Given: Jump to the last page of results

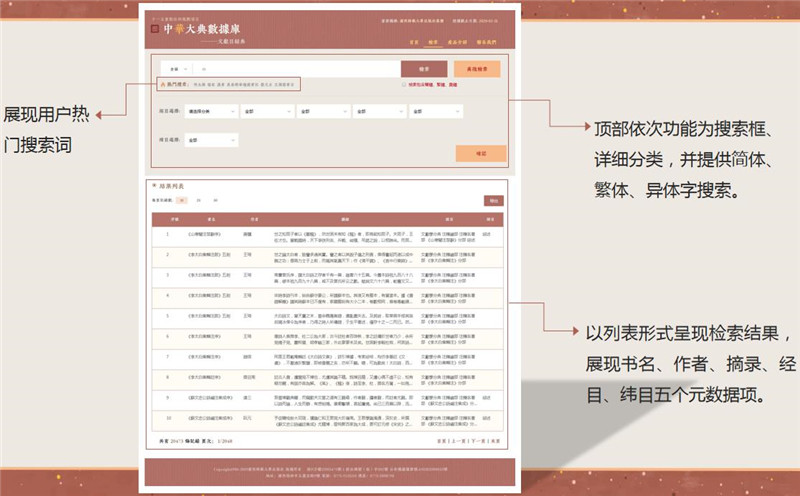Looking at the screenshot, I should (x=495, y=439).
